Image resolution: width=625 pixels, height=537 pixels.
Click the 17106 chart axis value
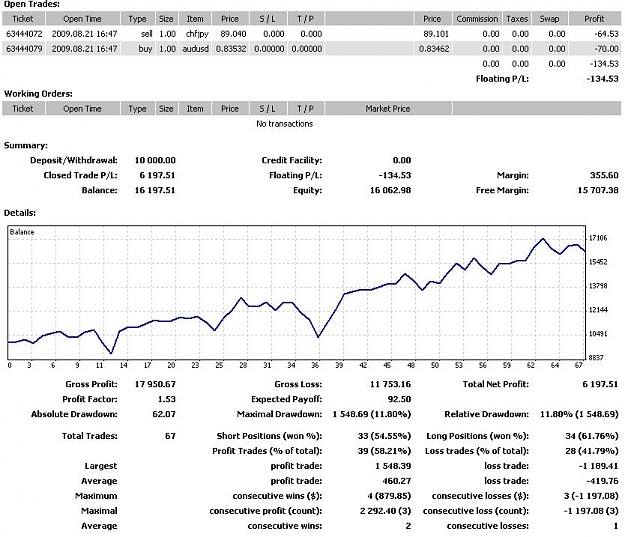(598, 238)
